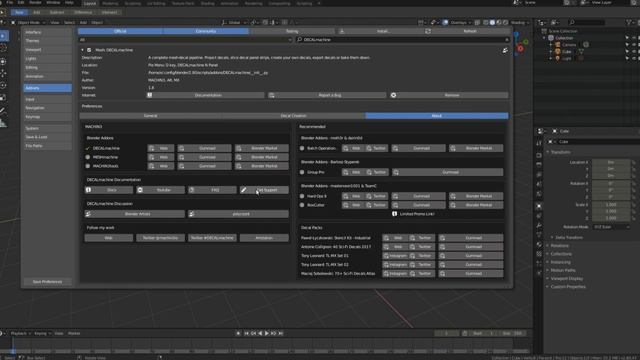Open the Artstation button

[x=264, y=238]
